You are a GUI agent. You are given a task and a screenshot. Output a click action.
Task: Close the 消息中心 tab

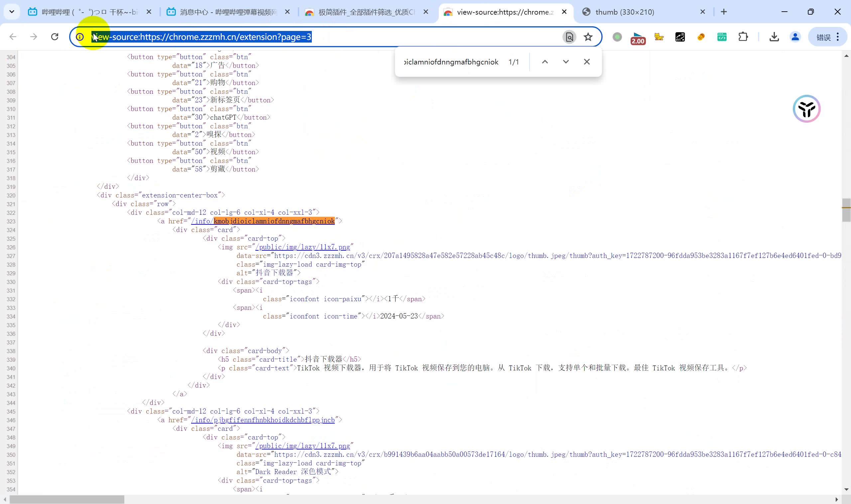pos(287,12)
